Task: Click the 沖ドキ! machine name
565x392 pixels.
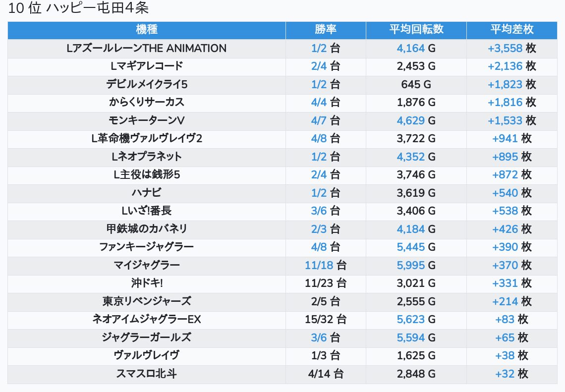Action: (x=147, y=283)
